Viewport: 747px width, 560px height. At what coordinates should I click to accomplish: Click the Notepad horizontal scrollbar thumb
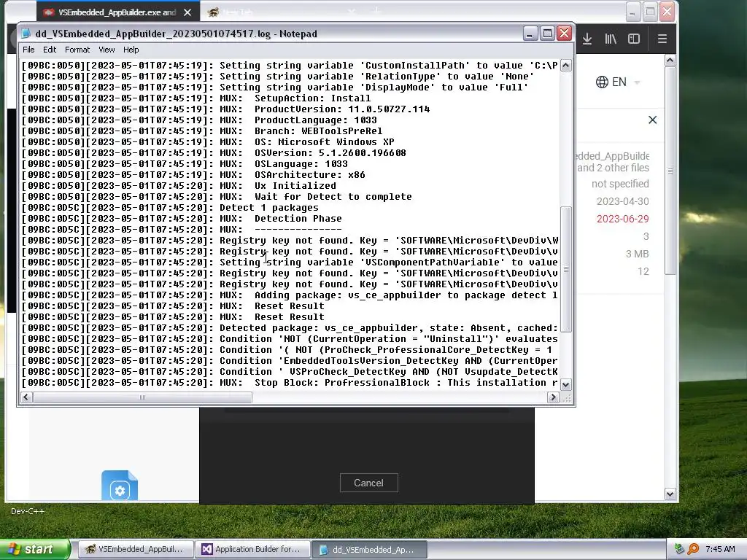142,397
